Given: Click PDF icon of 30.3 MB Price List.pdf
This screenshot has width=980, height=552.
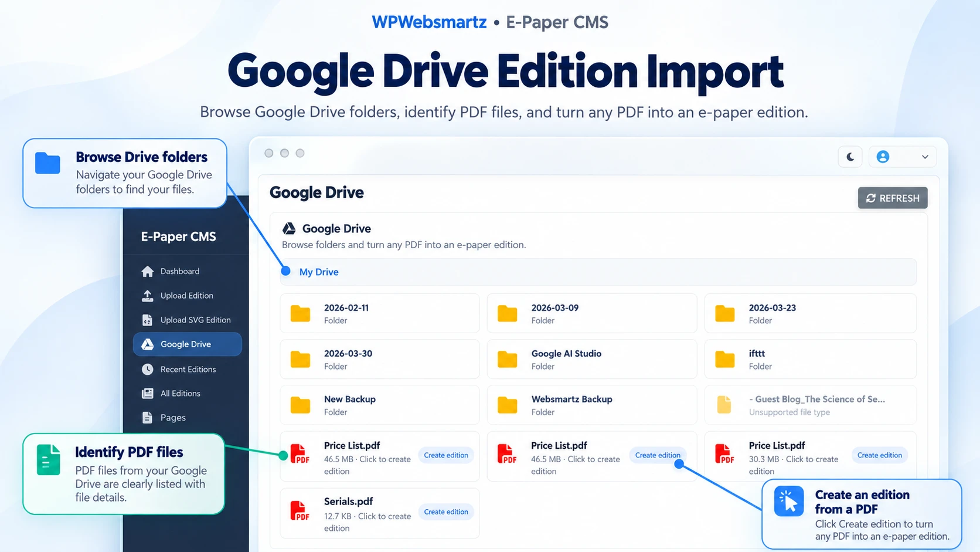Looking at the screenshot, I should [725, 455].
